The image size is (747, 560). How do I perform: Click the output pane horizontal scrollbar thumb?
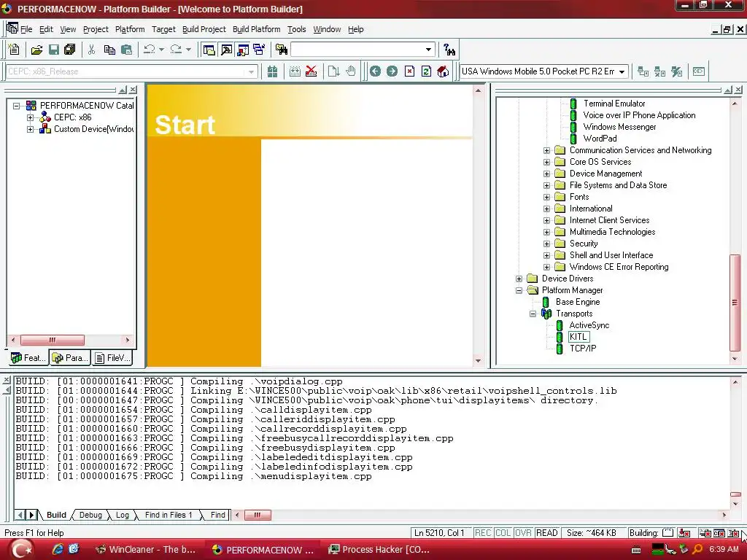[x=258, y=515]
